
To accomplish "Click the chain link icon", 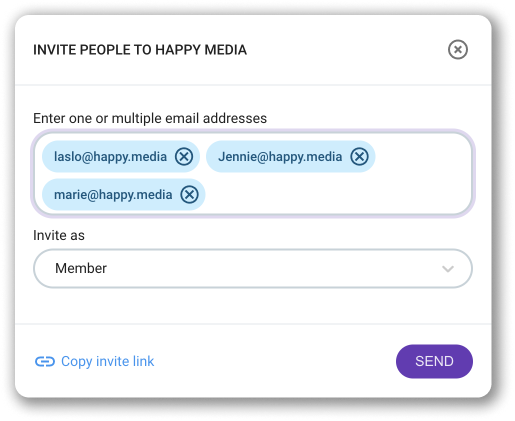I will pos(45,361).
